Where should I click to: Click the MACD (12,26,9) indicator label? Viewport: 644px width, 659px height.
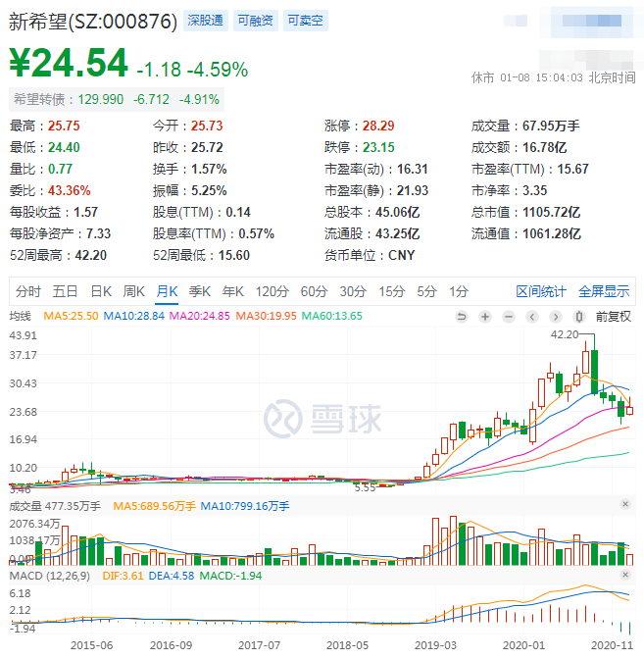pyautogui.click(x=50, y=576)
